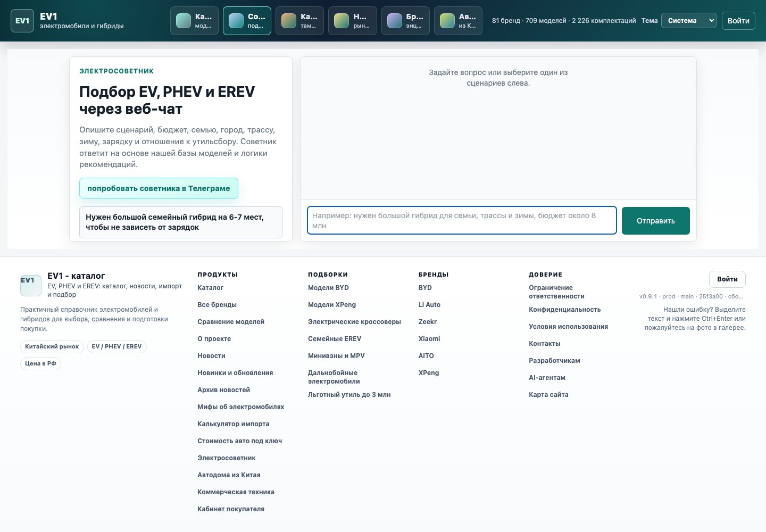
Task: Click 'попробовать советника в Телеграме' button
Action: pos(159,188)
